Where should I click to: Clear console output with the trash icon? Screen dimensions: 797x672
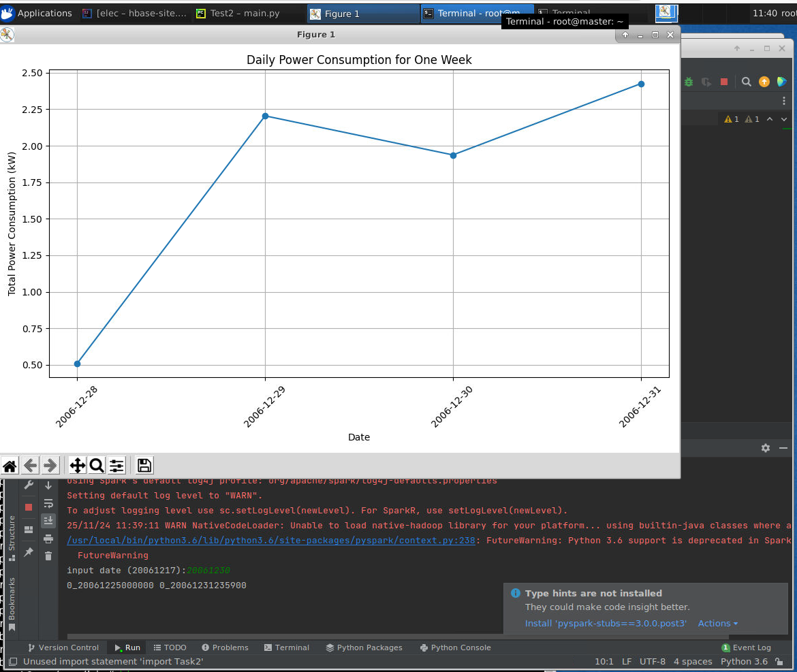tap(48, 556)
